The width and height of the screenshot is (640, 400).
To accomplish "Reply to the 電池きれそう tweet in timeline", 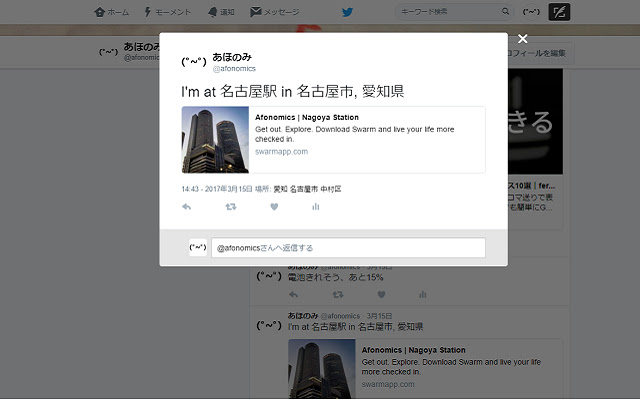I will pyautogui.click(x=293, y=294).
